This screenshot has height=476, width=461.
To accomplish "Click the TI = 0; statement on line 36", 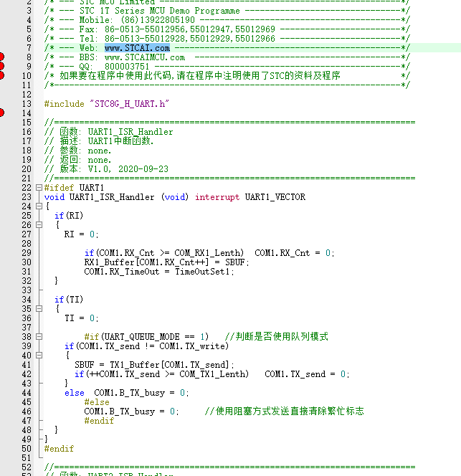I will pyautogui.click(x=82, y=318).
